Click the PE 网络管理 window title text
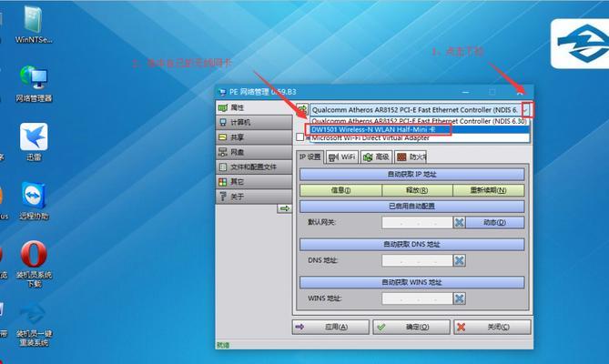The image size is (609, 364). coord(262,92)
